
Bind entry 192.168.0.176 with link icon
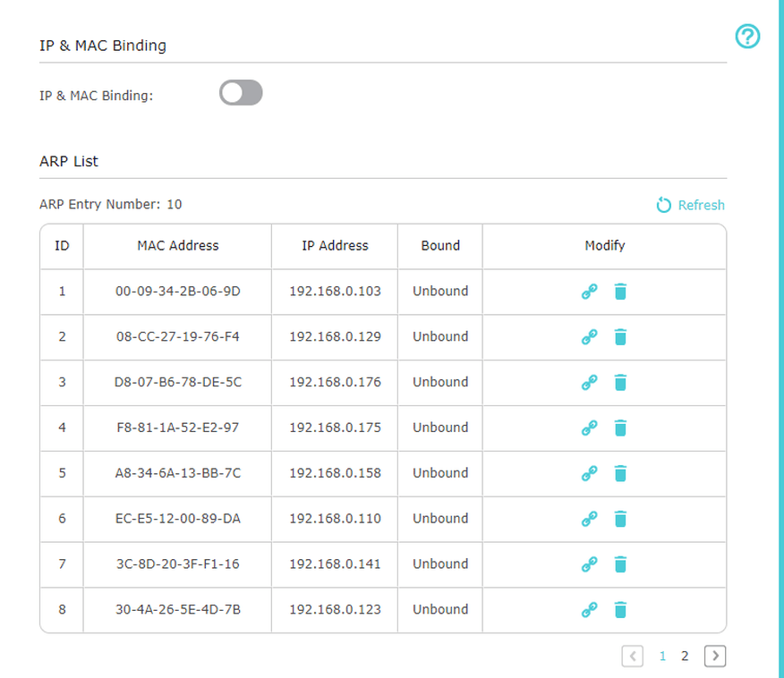pyautogui.click(x=590, y=382)
